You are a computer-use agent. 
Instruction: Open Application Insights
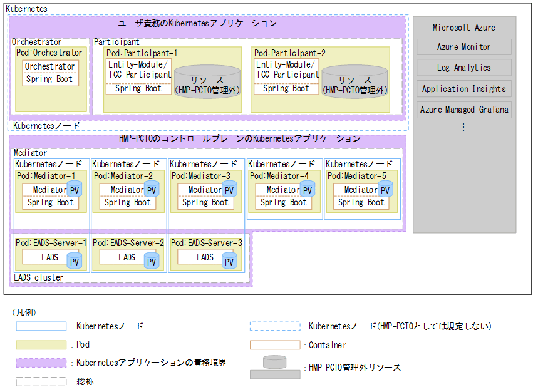[463, 88]
